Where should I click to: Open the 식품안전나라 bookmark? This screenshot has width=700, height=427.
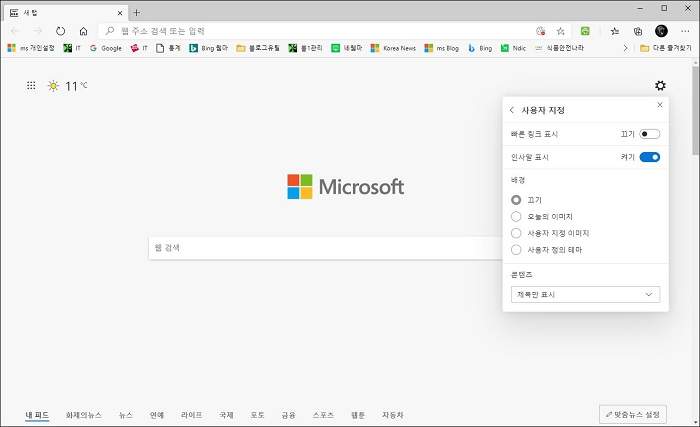pyautogui.click(x=559, y=48)
